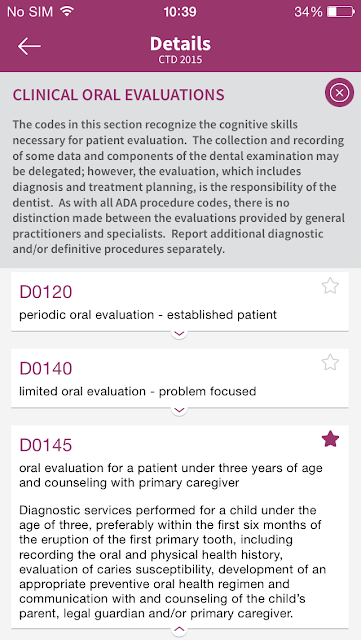Unfavorite D0145 with the filled star
Screen dimensions: 361x640
point(330,440)
